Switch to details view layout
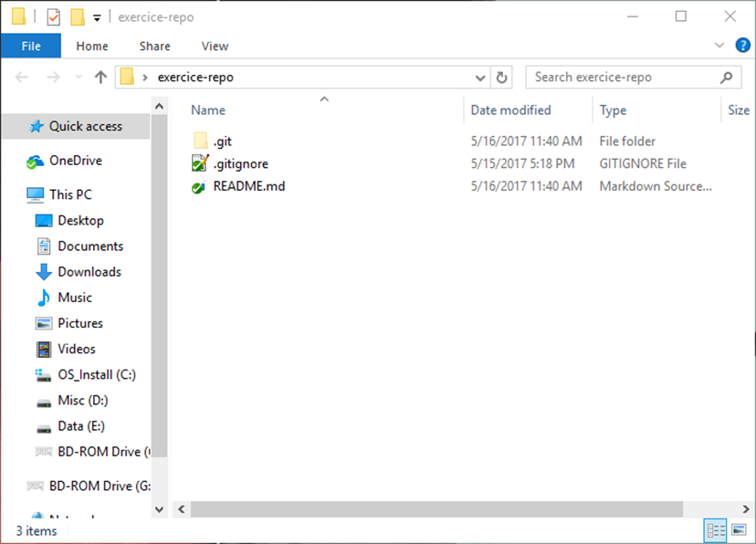 (x=717, y=530)
